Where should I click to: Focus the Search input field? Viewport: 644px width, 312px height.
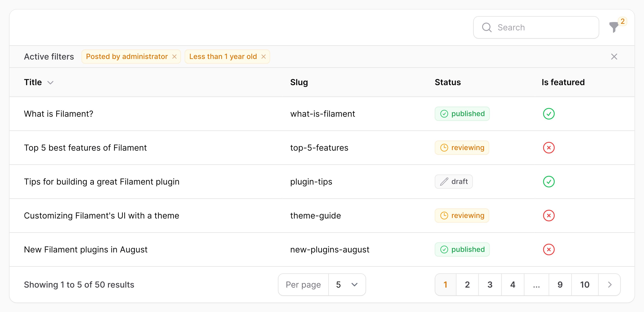tap(536, 27)
